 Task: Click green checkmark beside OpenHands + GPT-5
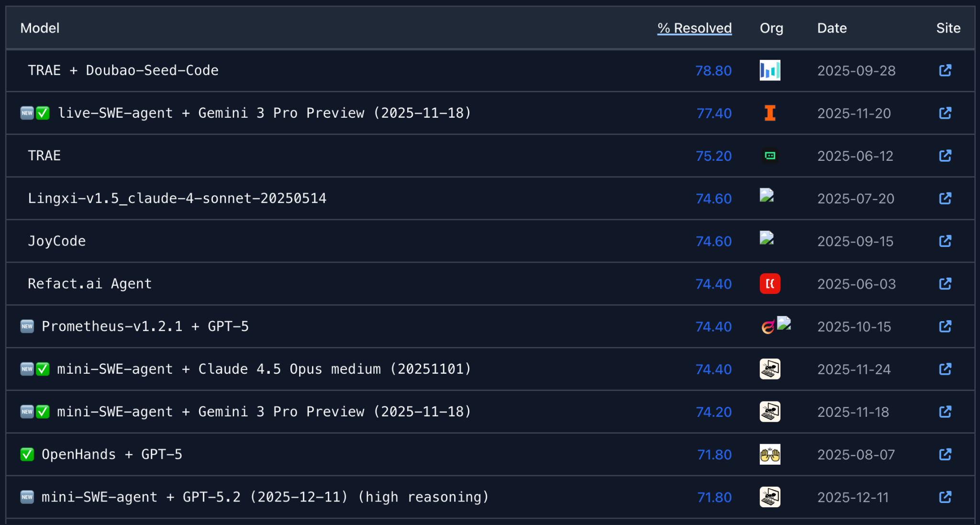point(27,454)
